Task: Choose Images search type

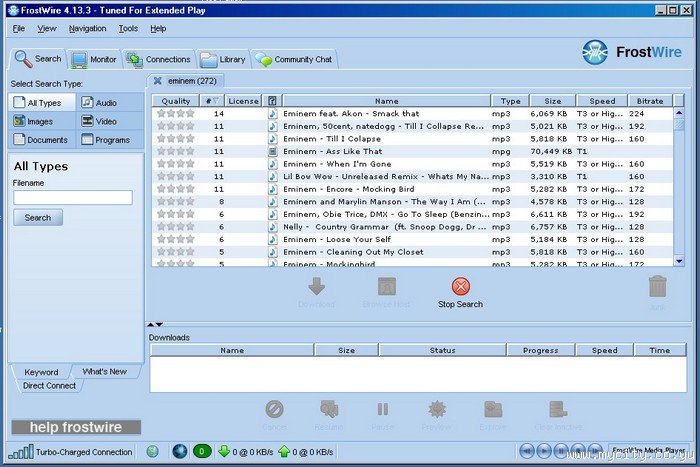Action: point(42,121)
